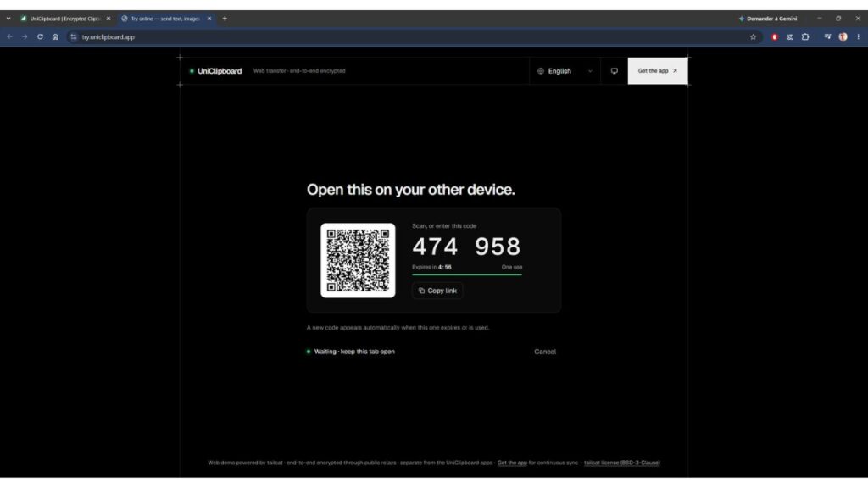Follow the footer "Get the app" link

coord(512,463)
